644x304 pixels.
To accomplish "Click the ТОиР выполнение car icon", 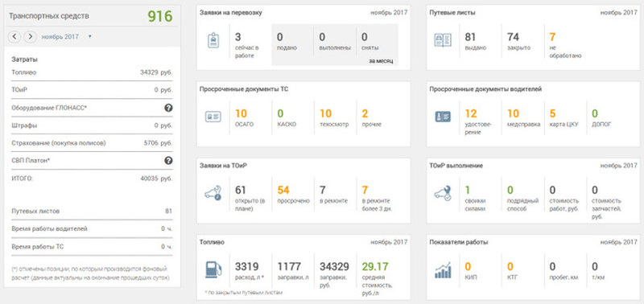I will 443,193.
